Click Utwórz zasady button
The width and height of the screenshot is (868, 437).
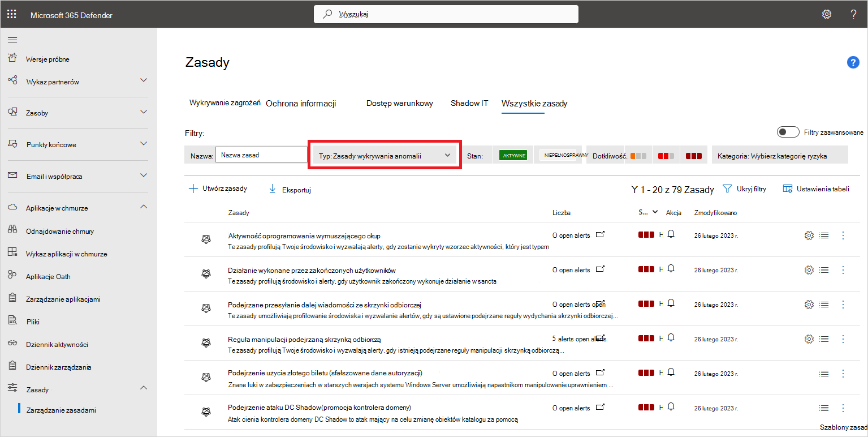point(218,189)
